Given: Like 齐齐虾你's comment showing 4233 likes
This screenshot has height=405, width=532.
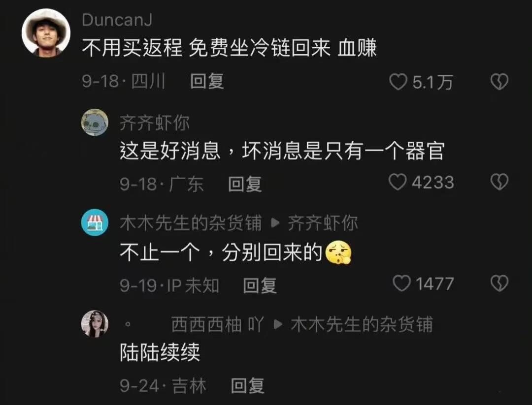Looking at the screenshot, I should (x=398, y=182).
